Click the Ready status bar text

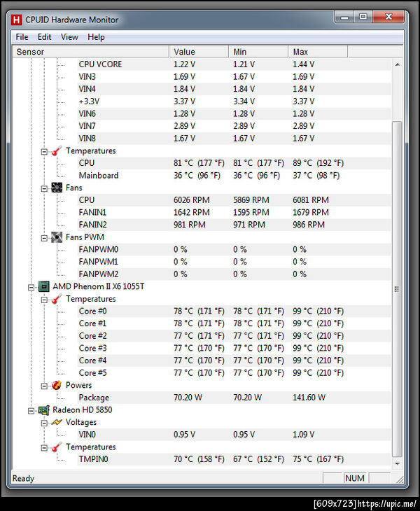coord(23,478)
